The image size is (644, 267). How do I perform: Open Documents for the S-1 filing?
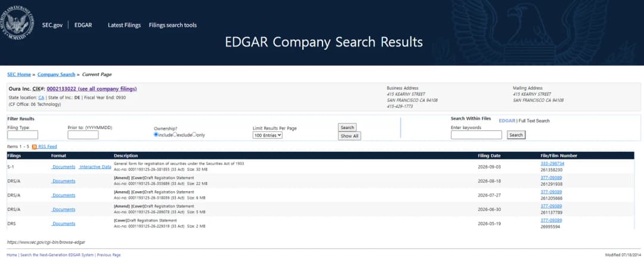64,167
